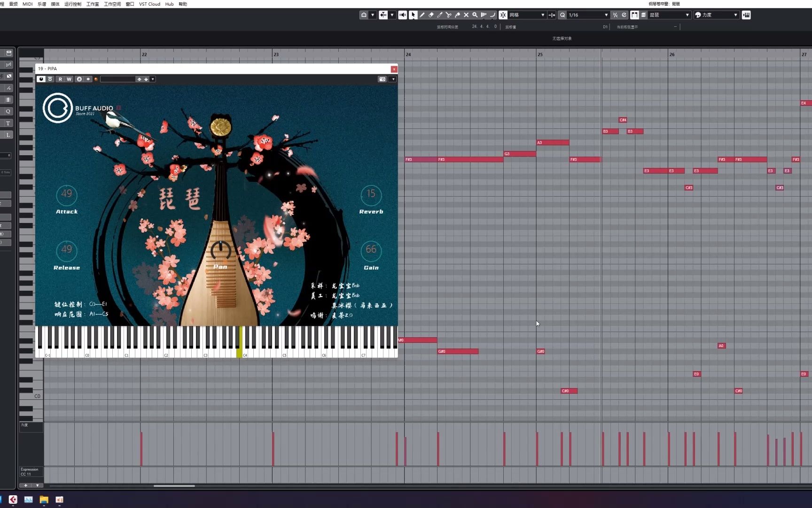Viewport: 812px width, 508px height.
Task: Select the Mute X tool
Action: coord(466,15)
